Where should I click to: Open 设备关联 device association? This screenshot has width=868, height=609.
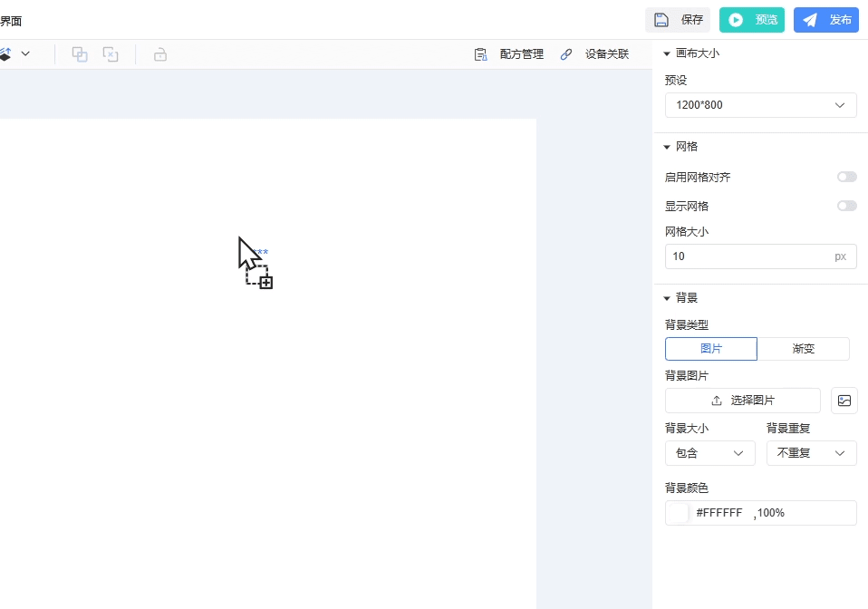click(x=594, y=54)
